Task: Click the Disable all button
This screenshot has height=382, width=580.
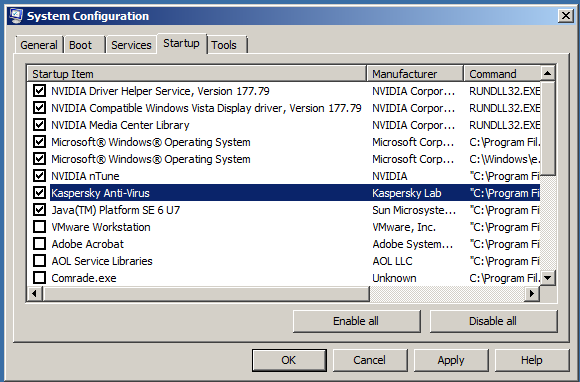Action: (x=493, y=321)
